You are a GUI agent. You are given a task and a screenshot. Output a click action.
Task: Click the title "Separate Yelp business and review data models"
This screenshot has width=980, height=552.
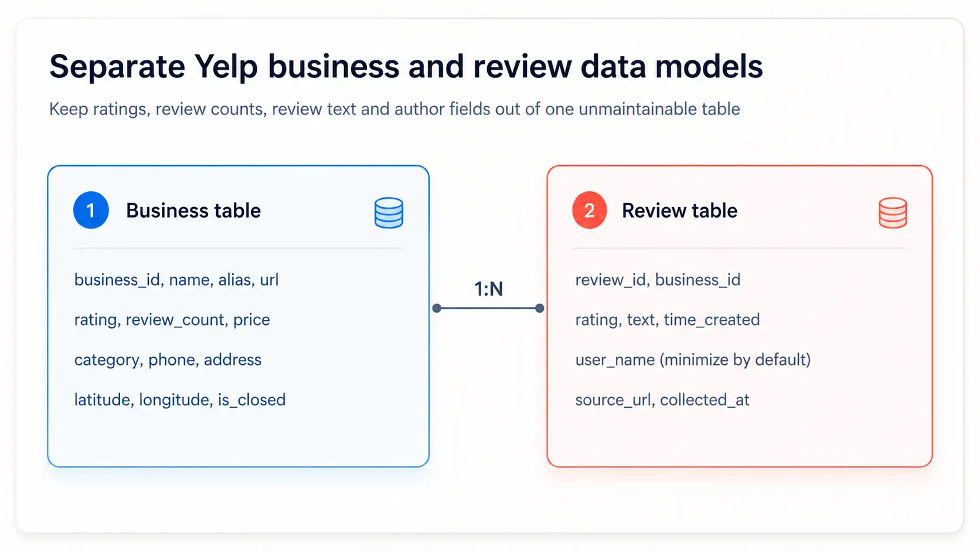406,66
